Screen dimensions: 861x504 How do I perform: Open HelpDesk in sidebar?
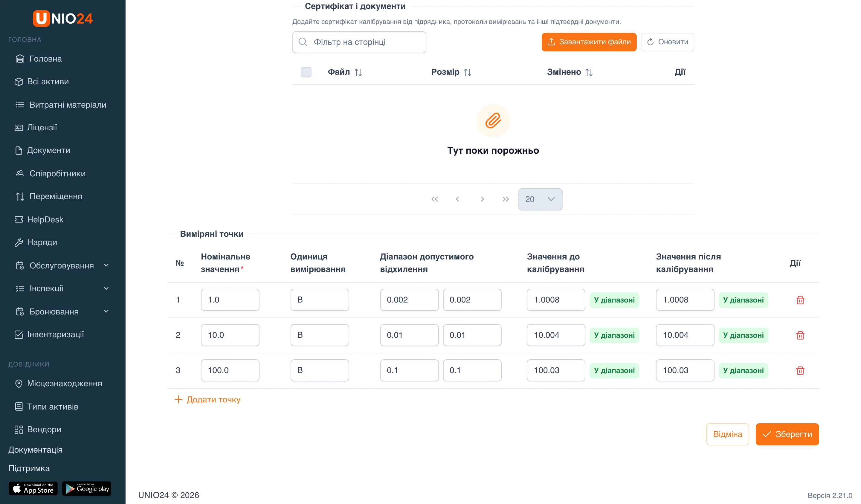(x=39, y=220)
